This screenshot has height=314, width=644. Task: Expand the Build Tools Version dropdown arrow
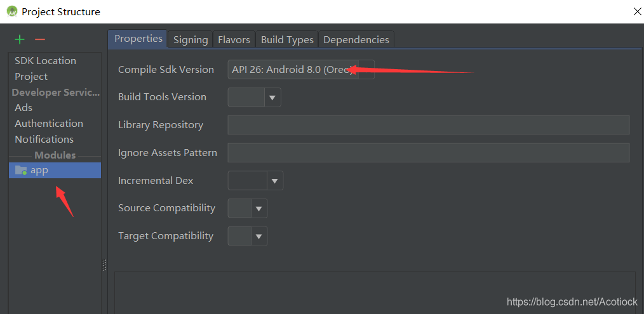click(x=272, y=98)
